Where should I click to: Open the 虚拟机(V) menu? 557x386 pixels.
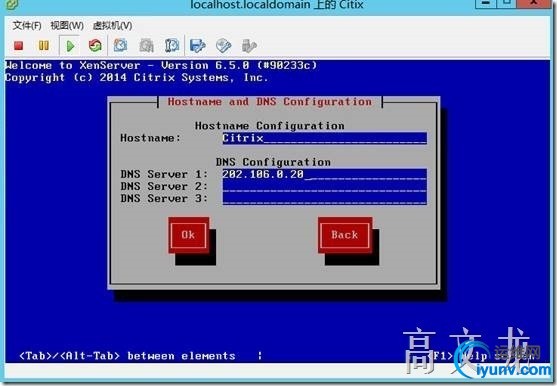(112, 26)
